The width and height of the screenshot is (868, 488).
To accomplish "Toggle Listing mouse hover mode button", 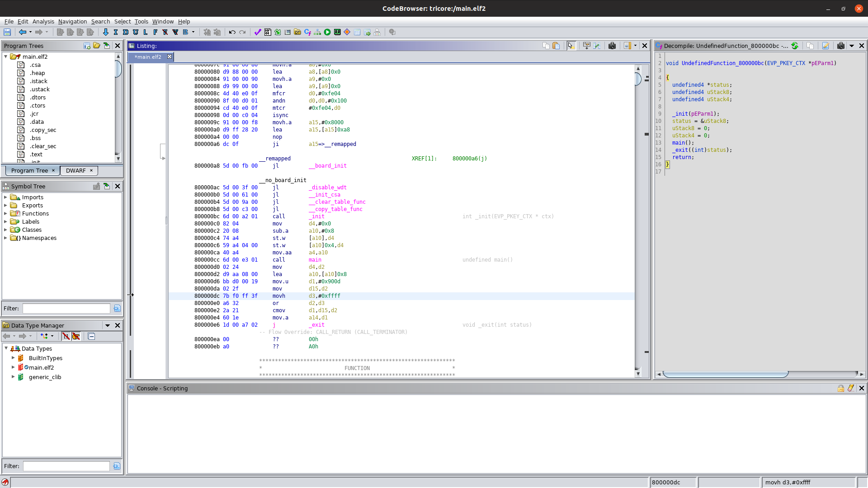I will (571, 46).
